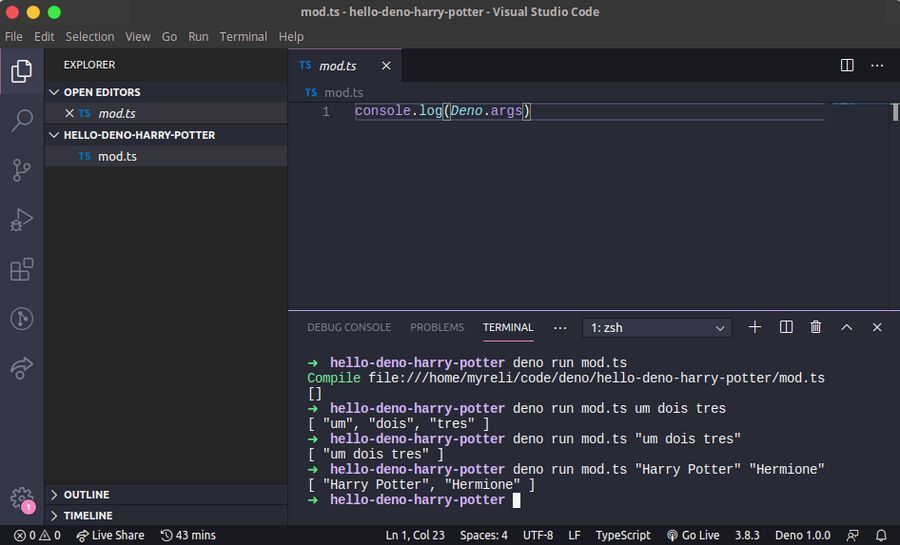This screenshot has width=900, height=545.
Task: Expand the OUTLINE section
Action: click(x=86, y=495)
